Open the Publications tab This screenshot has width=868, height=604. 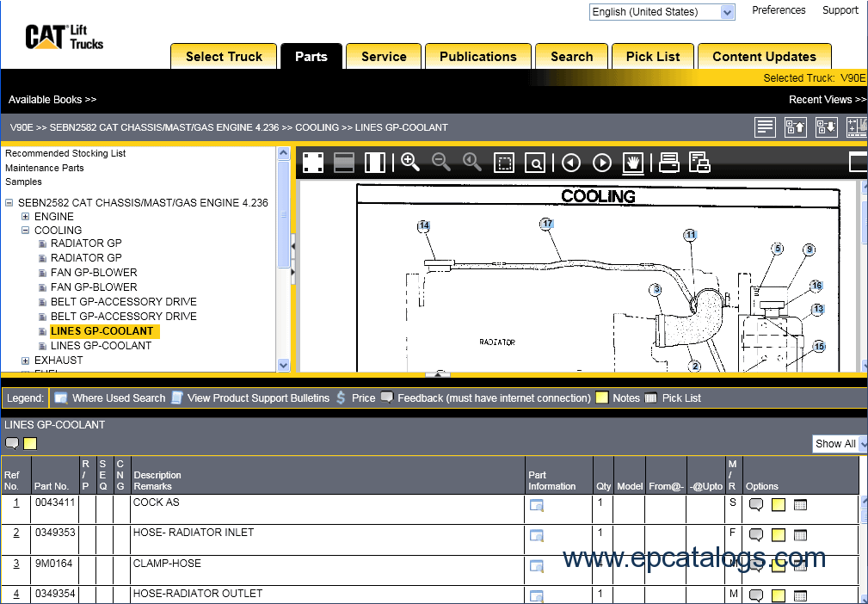click(x=477, y=57)
